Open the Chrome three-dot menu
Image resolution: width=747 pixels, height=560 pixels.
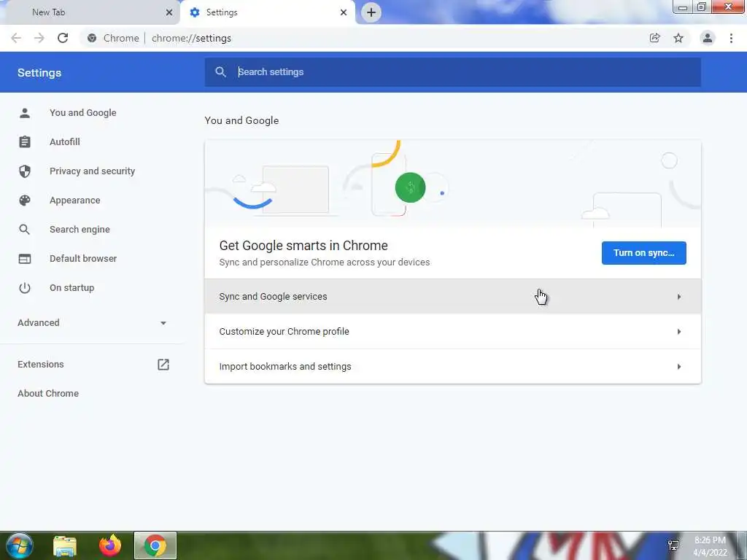point(731,38)
